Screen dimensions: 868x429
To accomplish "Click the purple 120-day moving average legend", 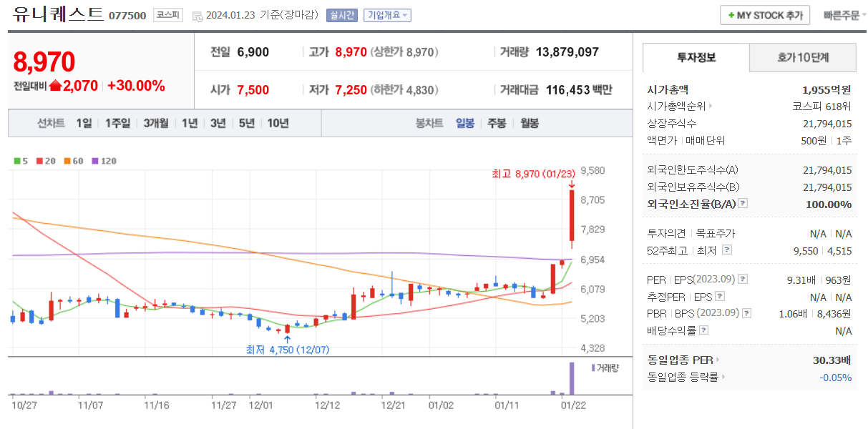I will pyautogui.click(x=104, y=162).
